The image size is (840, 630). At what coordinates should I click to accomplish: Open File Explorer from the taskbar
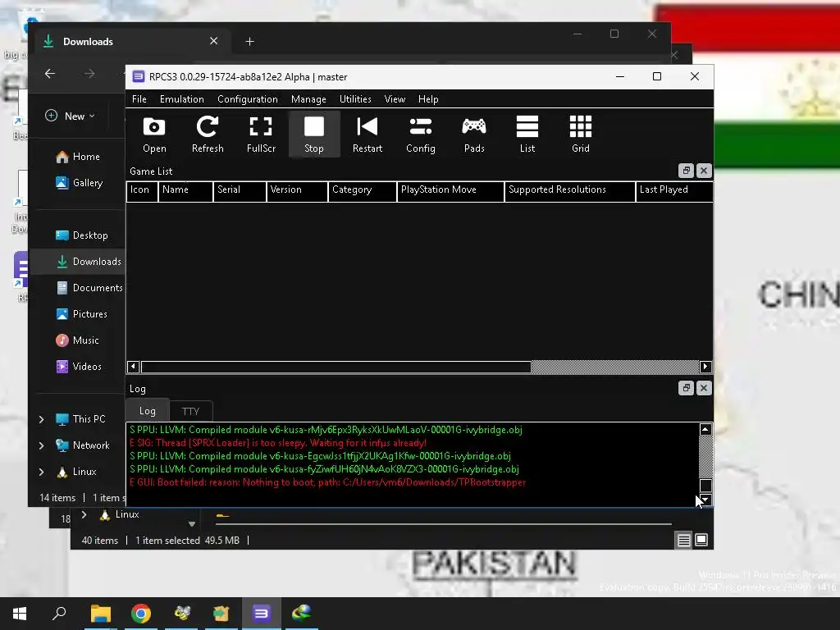(100, 614)
